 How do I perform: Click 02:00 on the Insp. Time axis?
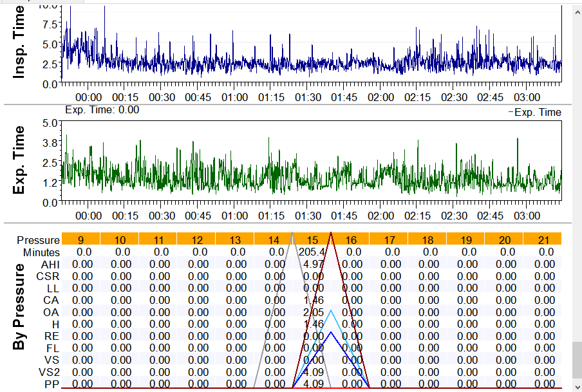tap(382, 97)
